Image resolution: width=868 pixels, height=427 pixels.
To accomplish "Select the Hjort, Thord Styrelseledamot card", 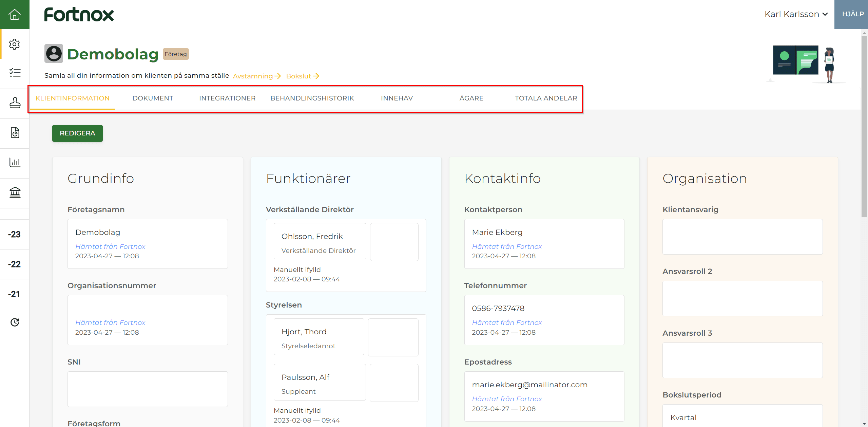I will pos(319,337).
